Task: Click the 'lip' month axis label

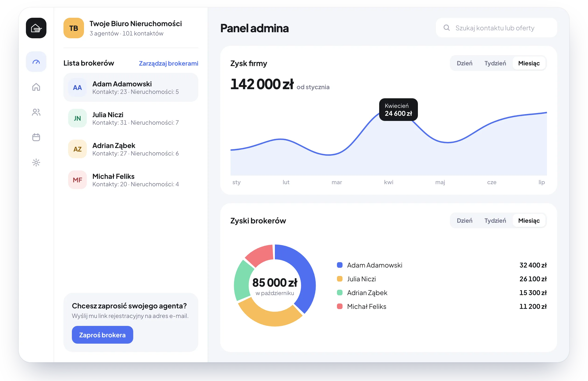Action: (542, 183)
